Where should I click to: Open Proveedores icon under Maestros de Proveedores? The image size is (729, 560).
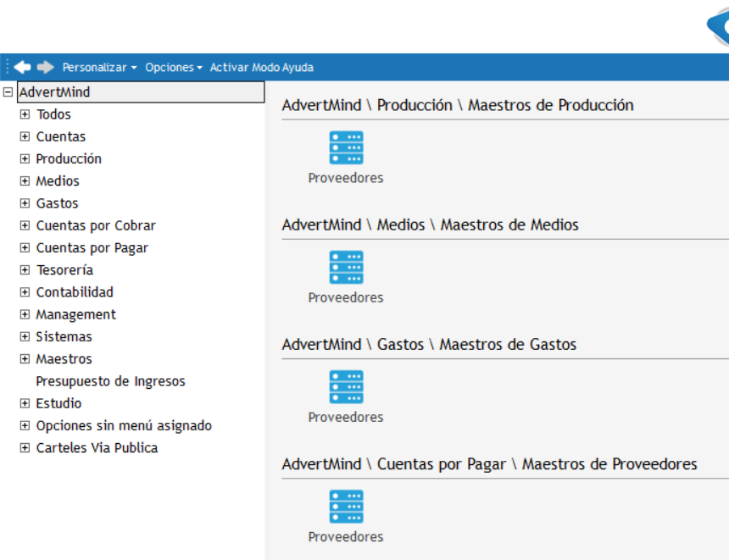[x=346, y=507]
